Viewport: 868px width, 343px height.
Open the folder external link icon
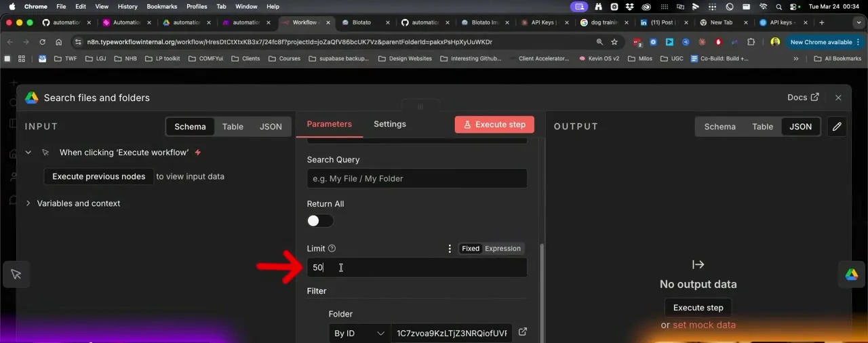pos(523,332)
